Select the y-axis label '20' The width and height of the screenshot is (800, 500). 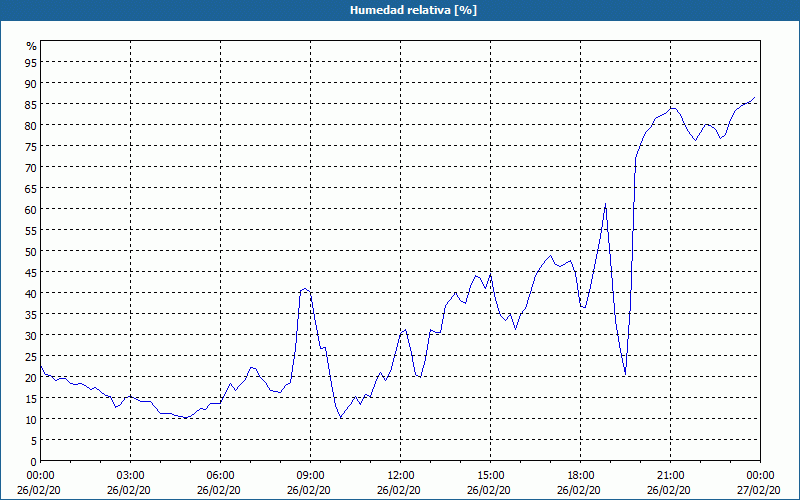point(31,378)
